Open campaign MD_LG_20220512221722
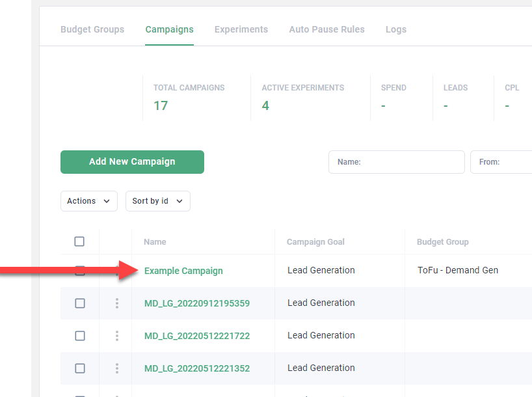The image size is (532, 397). click(196, 336)
